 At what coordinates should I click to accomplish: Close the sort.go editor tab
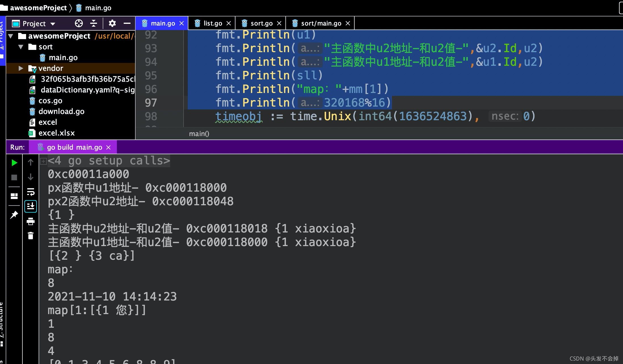pos(279,23)
